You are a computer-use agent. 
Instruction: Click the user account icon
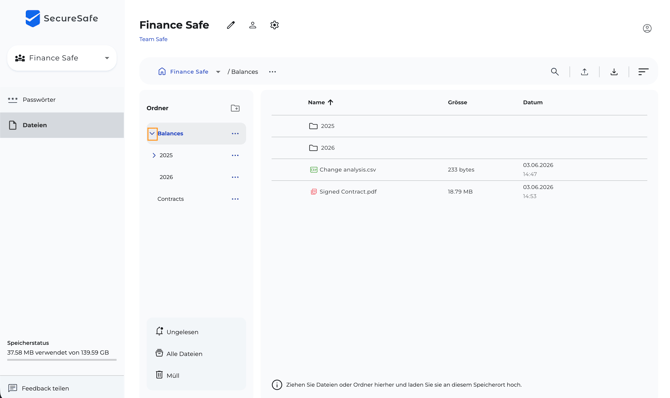[x=647, y=29]
